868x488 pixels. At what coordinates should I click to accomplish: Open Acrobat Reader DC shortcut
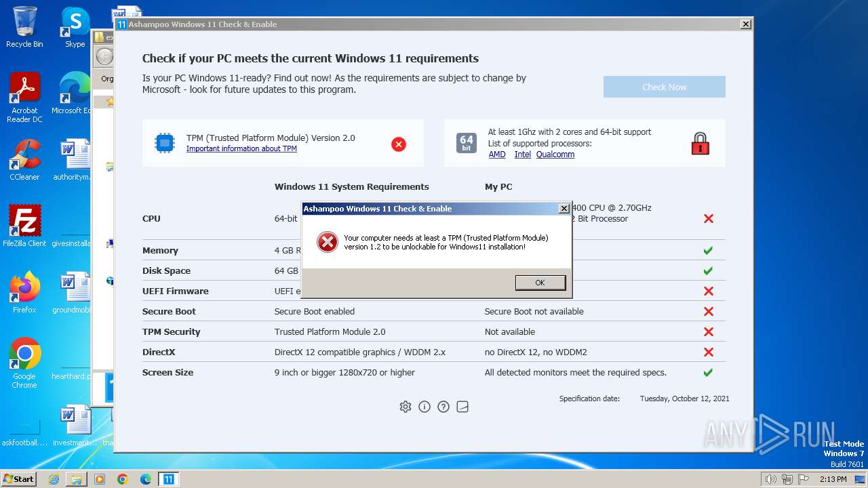(24, 98)
